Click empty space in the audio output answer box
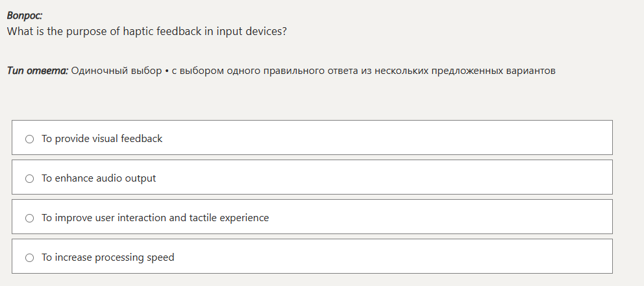 point(422,177)
